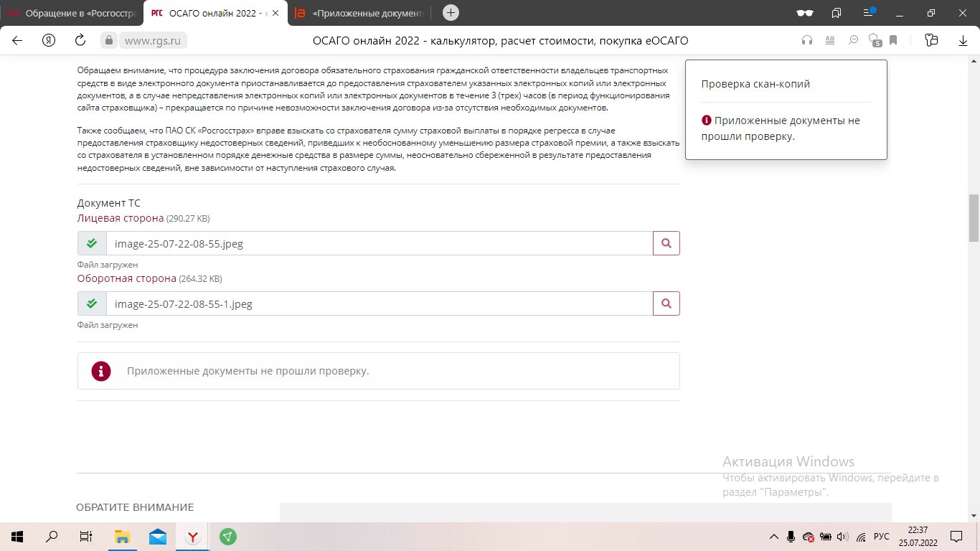Click the green checkmark for front side file

[x=92, y=243]
